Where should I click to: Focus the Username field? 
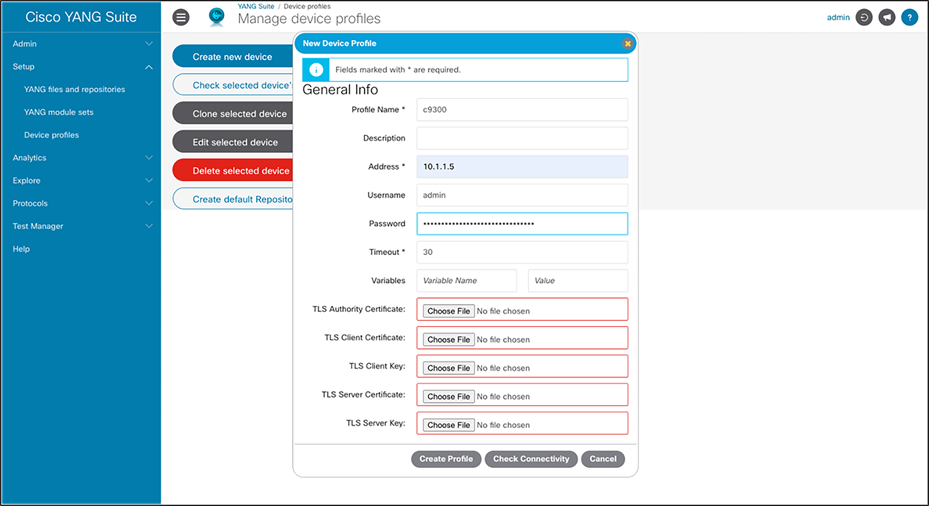pyautogui.click(x=522, y=195)
